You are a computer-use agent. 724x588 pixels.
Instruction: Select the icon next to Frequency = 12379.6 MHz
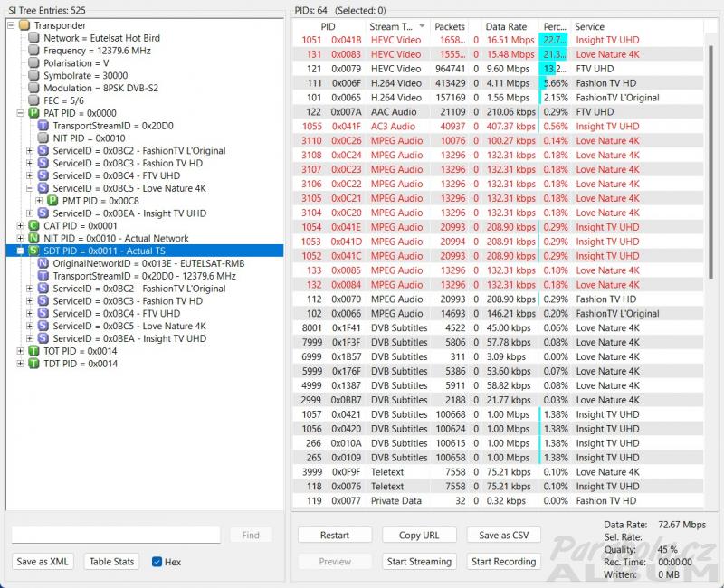point(33,50)
